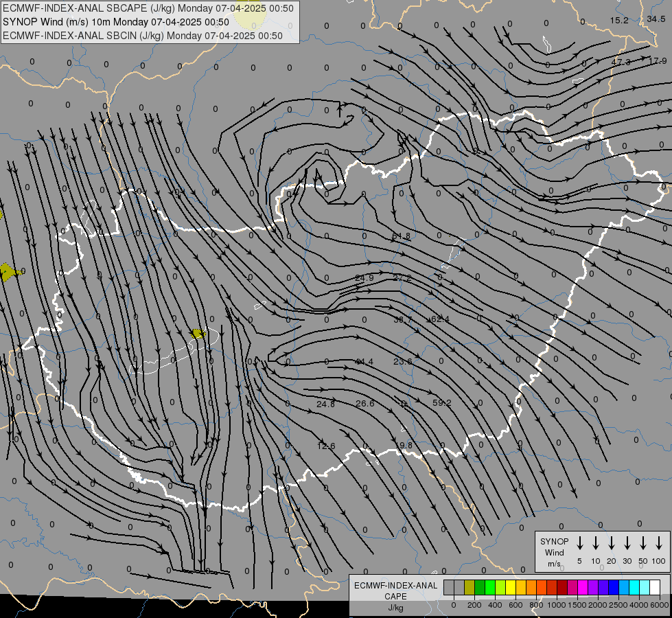Click the 59.2 value on the map

(442, 402)
